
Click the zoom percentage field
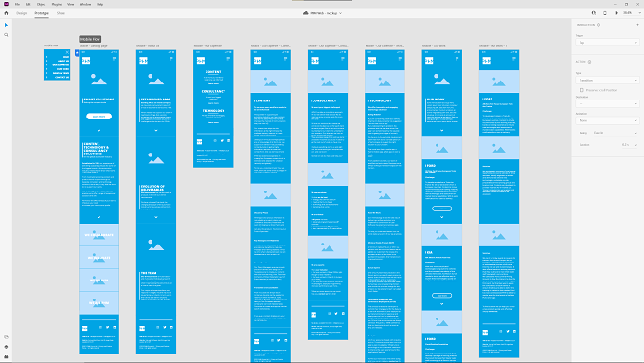click(628, 13)
